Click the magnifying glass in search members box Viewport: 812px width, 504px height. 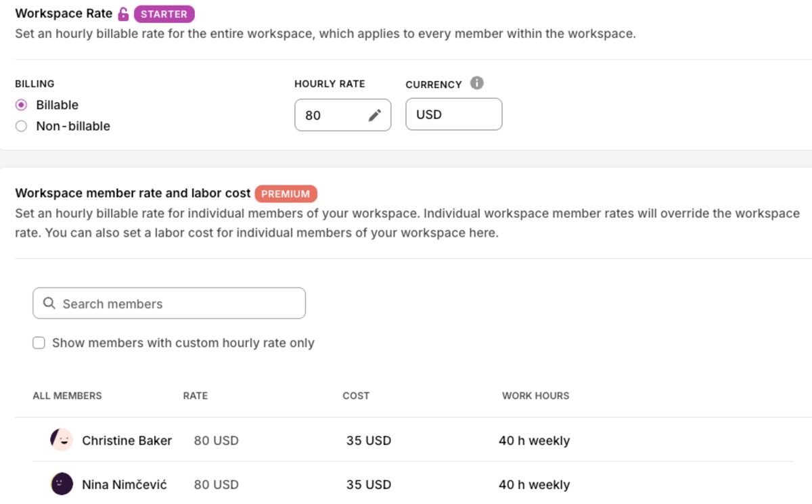49,302
